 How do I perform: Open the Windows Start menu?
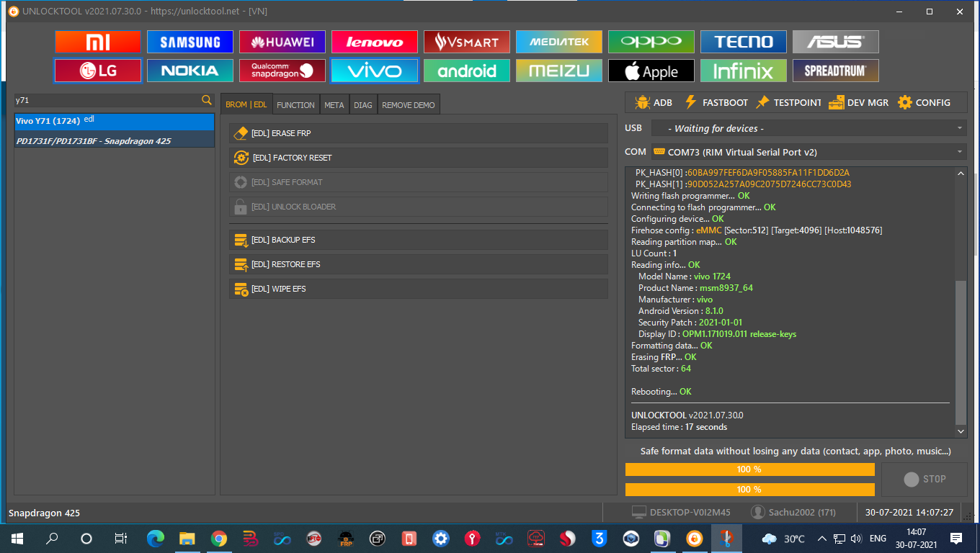click(17, 538)
